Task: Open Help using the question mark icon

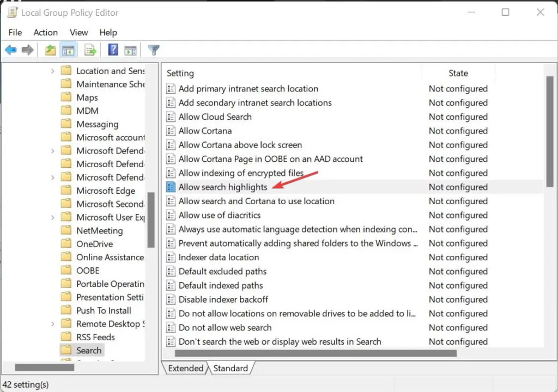Action: coord(113,50)
